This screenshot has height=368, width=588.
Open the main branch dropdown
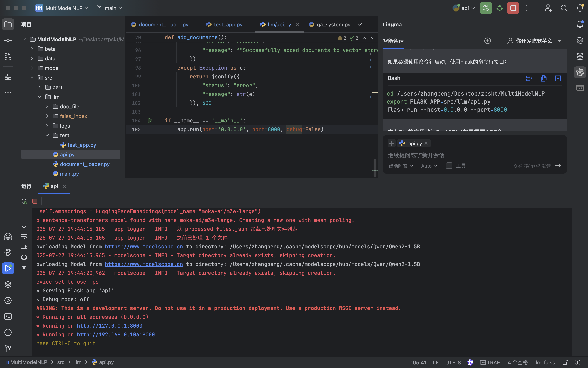(x=109, y=8)
